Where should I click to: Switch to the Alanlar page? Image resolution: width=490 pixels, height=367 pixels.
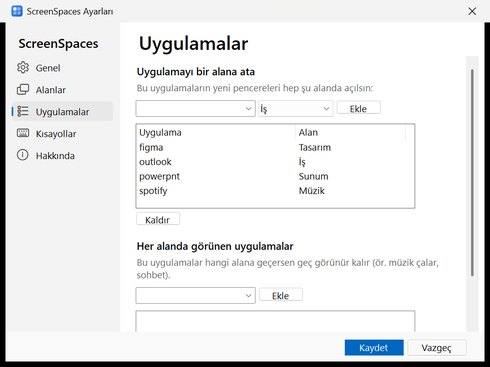pos(63,90)
